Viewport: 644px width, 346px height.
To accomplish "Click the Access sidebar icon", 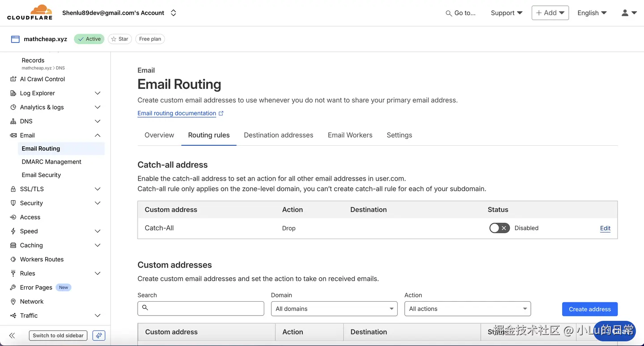I will coord(13,217).
